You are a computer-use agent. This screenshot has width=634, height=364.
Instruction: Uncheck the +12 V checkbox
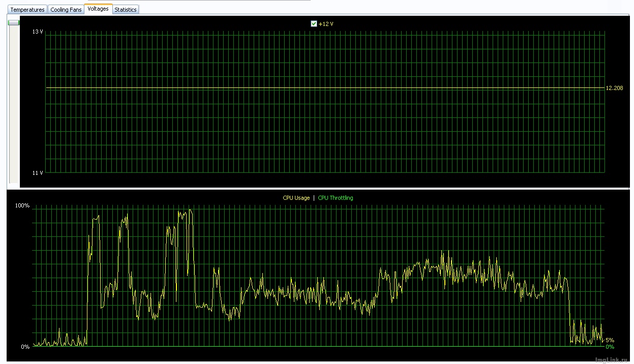point(314,24)
